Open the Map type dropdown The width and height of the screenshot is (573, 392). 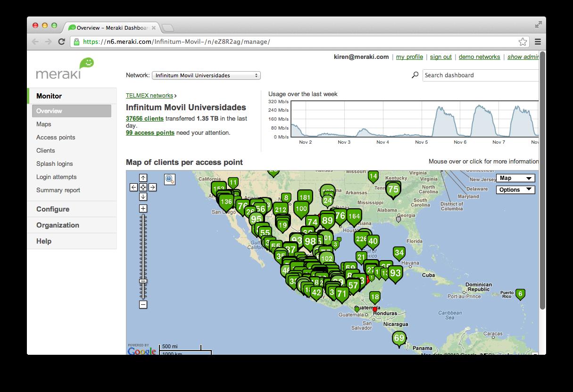[x=515, y=178]
